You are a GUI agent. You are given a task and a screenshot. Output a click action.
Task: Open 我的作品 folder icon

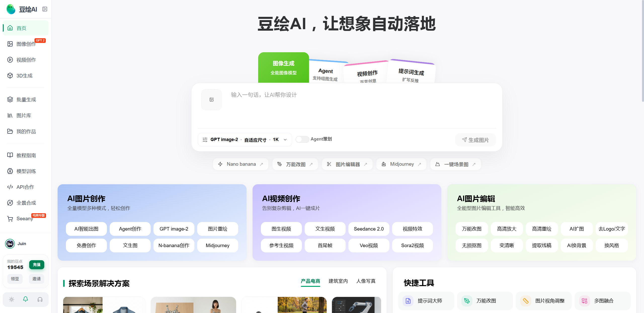10,131
